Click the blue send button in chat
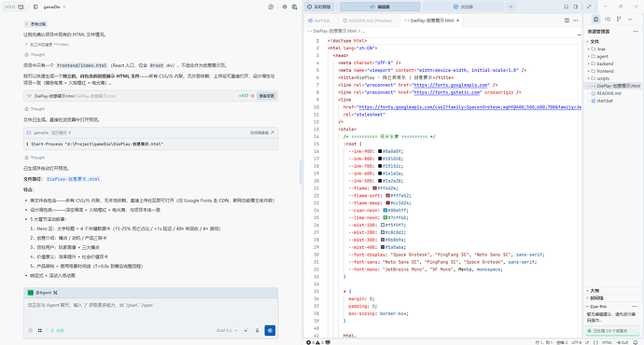 [x=270, y=330]
